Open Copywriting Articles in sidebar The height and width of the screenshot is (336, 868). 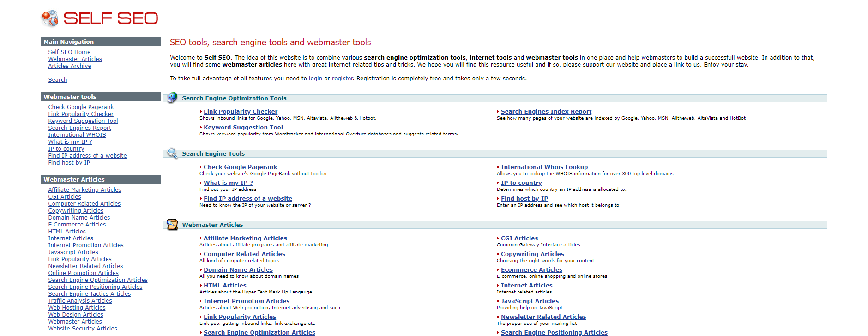click(76, 211)
